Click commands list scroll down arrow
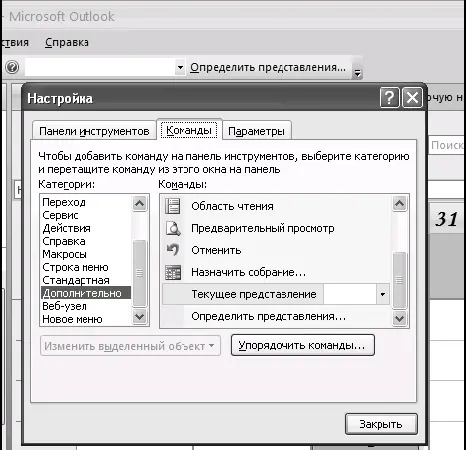 pyautogui.click(x=399, y=319)
